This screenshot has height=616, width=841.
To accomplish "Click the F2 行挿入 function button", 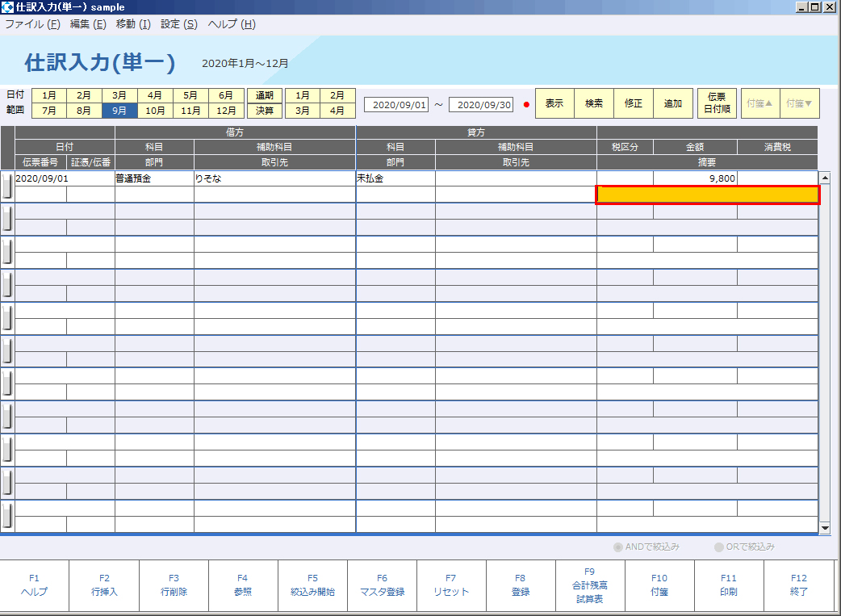I will click(104, 585).
